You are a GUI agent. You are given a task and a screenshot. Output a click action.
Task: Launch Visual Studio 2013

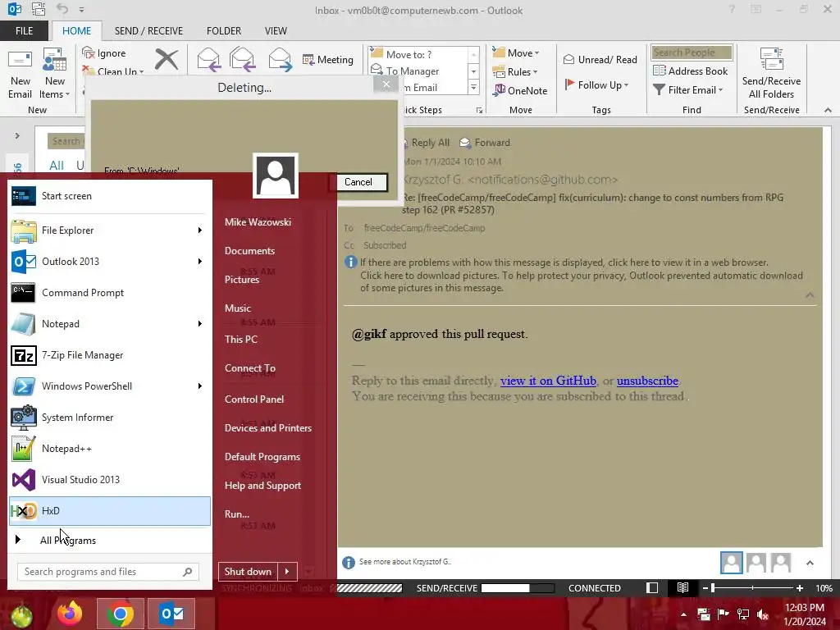[x=109, y=479]
